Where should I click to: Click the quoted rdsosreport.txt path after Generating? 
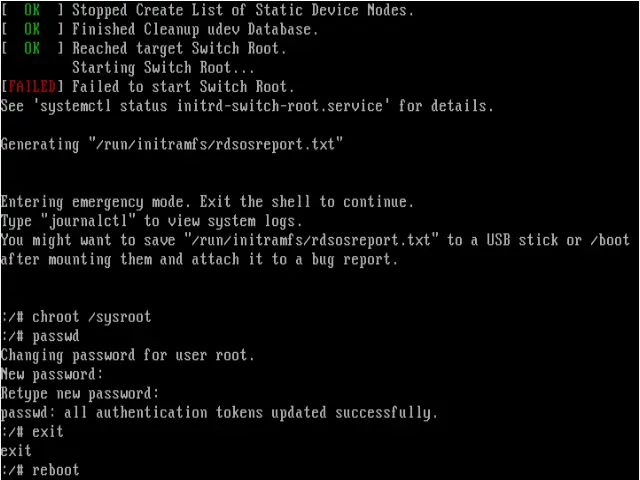(x=216, y=144)
